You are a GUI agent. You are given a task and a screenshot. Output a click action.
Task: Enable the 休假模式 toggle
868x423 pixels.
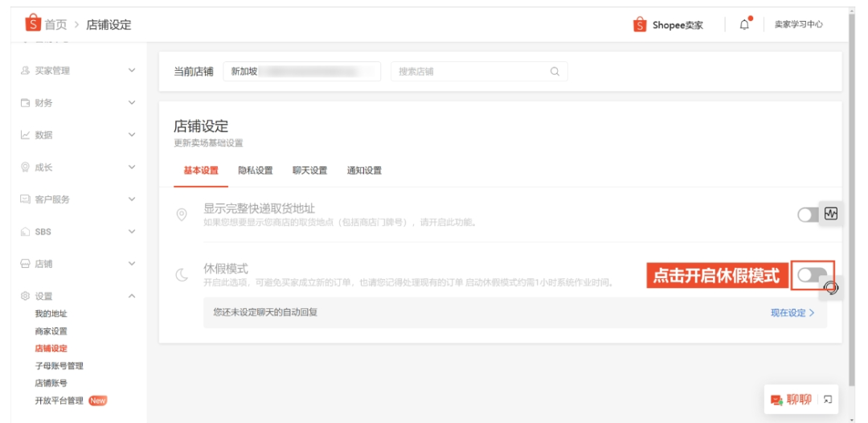810,276
